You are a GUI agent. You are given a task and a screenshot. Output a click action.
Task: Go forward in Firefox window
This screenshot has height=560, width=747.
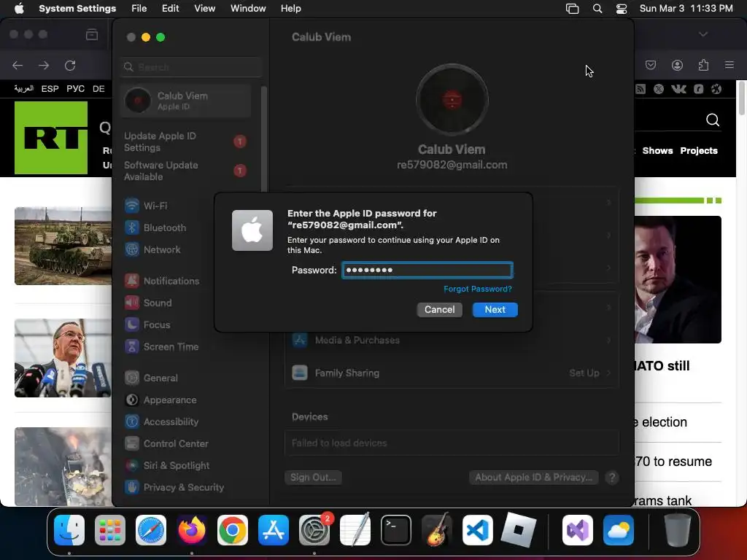click(x=44, y=65)
